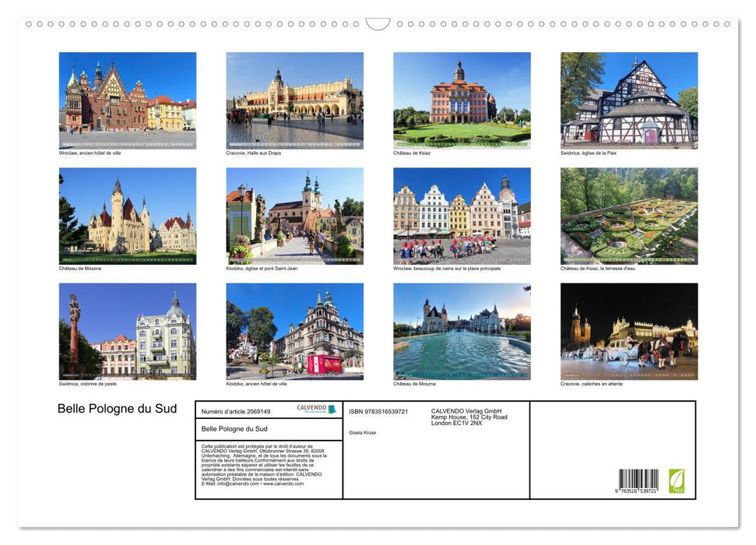
Task: Select the Château de Ksiaz thumbnail
Action: pyautogui.click(x=462, y=100)
